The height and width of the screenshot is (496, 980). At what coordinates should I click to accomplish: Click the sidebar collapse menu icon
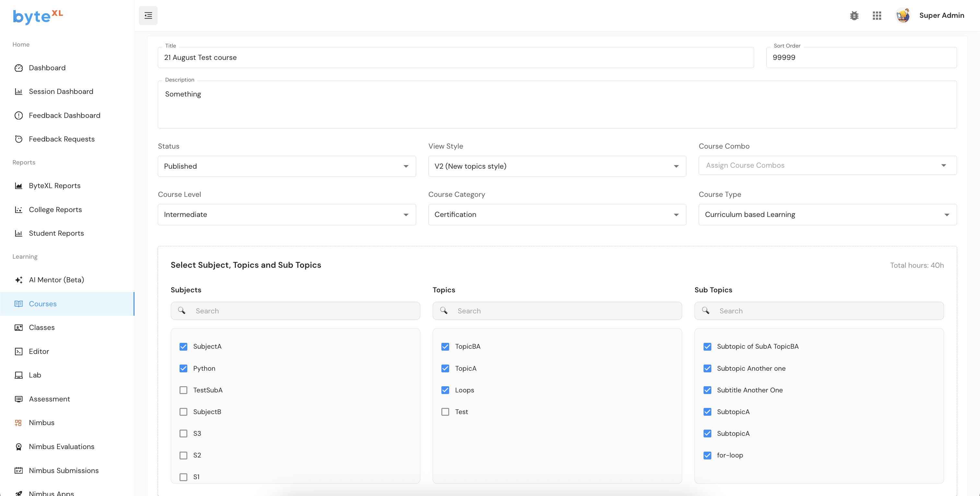[x=148, y=16]
